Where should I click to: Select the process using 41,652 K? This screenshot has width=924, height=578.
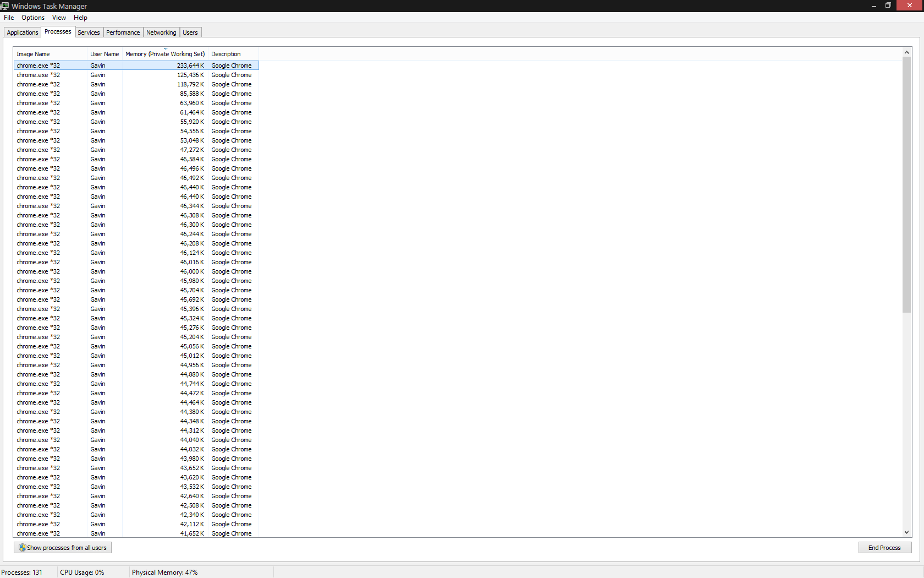(136, 533)
